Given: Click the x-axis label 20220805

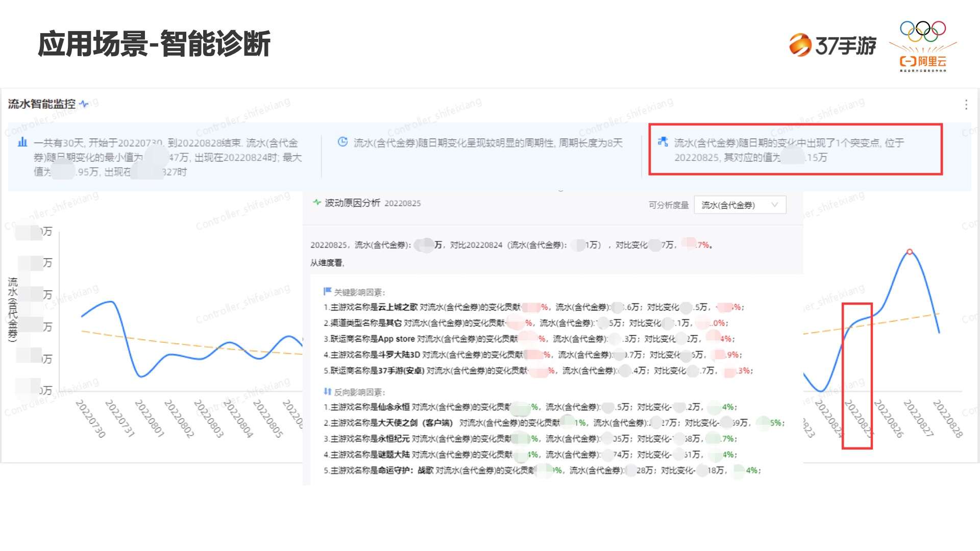Looking at the screenshot, I should pos(267,419).
